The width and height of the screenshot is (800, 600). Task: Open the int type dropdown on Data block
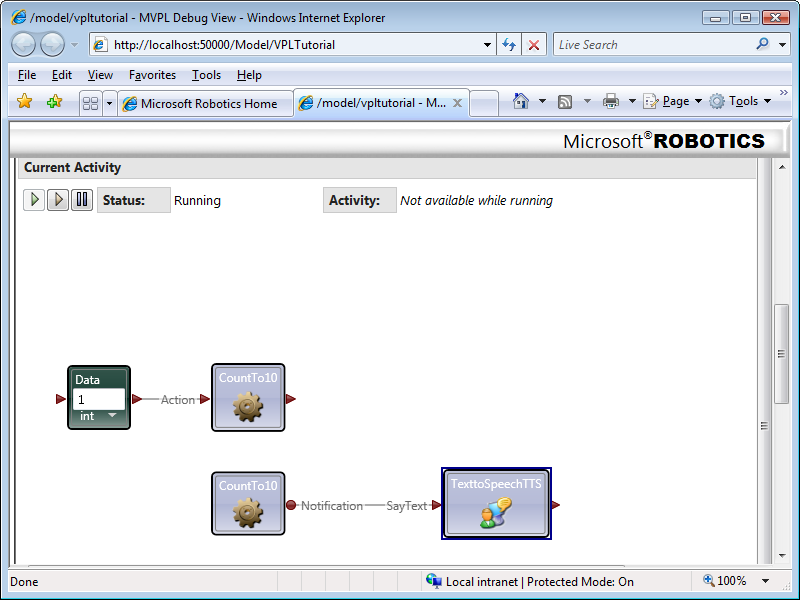click(110, 416)
